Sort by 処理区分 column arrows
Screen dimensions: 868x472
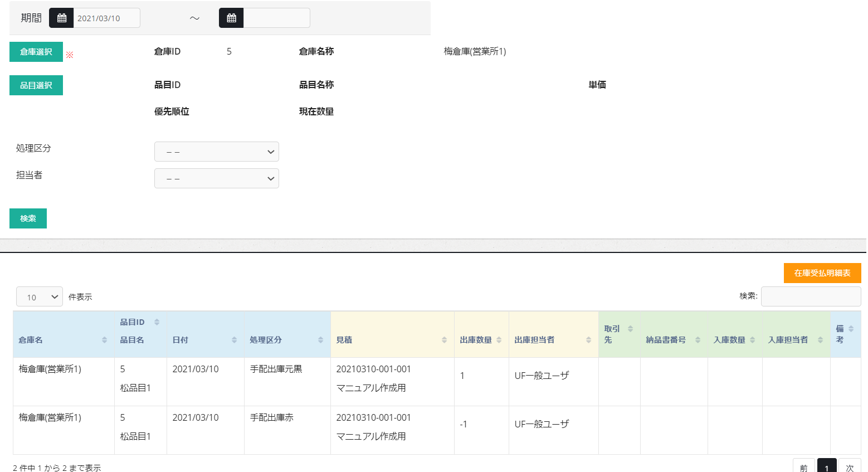tap(320, 340)
